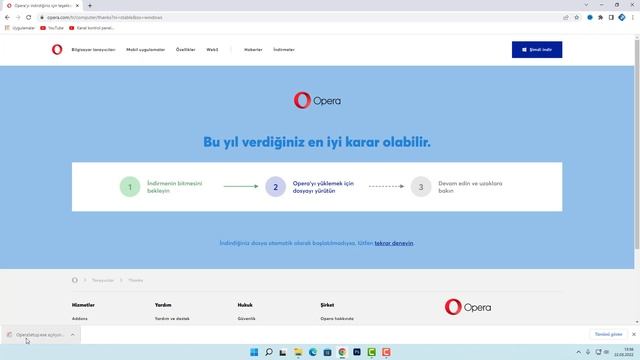This screenshot has height=360, width=640.
Task: Open the YouTube bookmark
Action: point(52,28)
